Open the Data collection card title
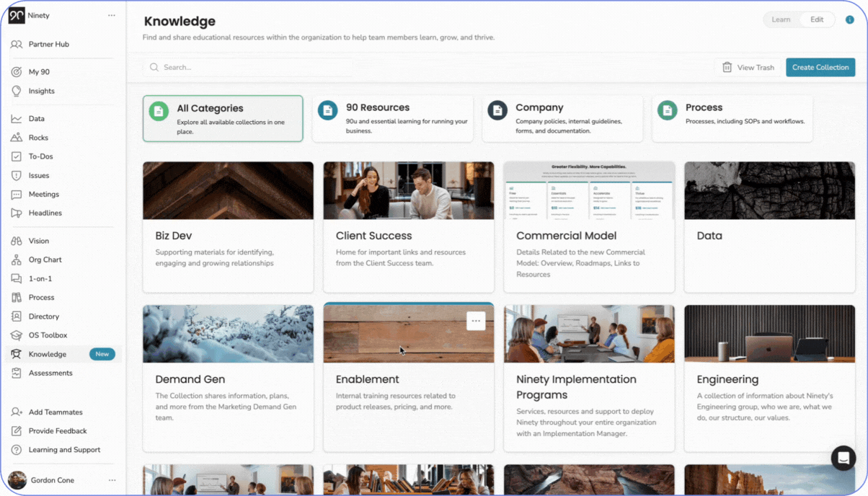The width and height of the screenshot is (868, 496). [x=709, y=236]
